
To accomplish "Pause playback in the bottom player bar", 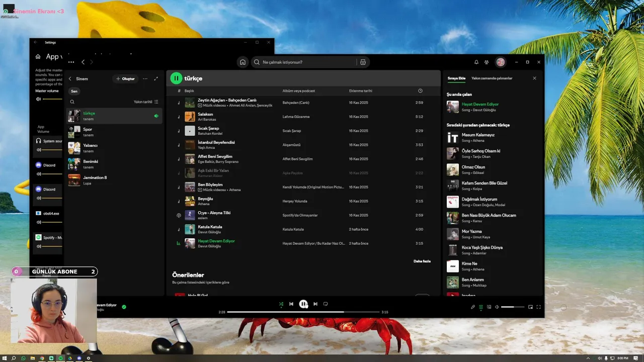I will [303, 304].
